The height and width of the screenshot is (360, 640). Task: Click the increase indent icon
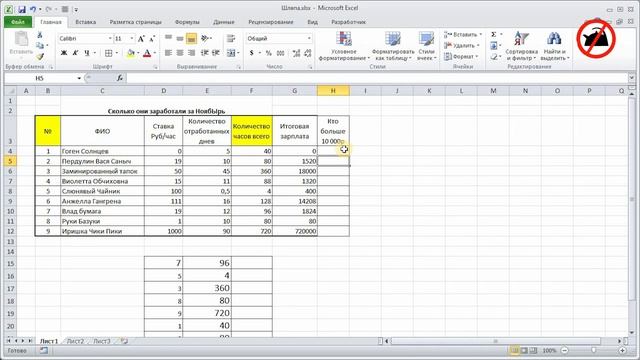[216, 53]
